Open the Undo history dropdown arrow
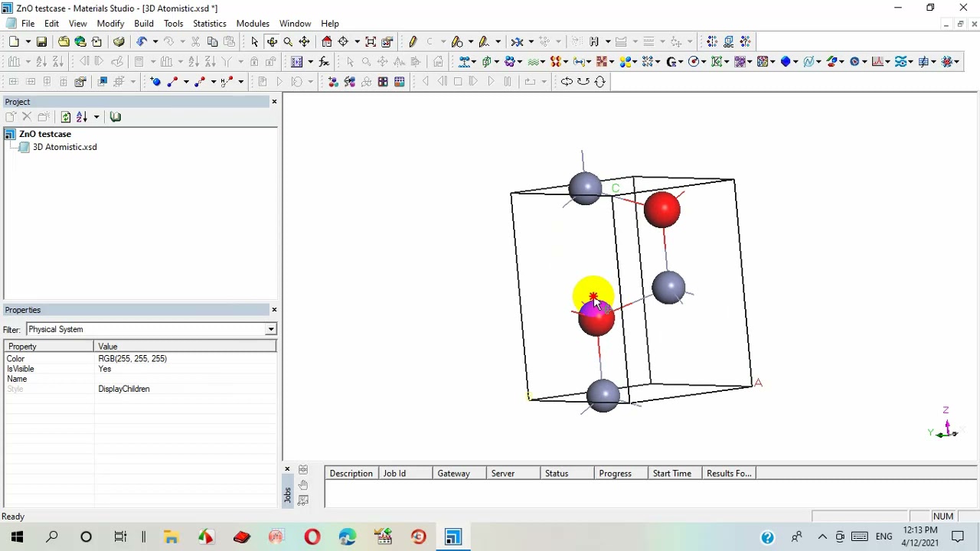This screenshot has height=551, width=980. (155, 41)
